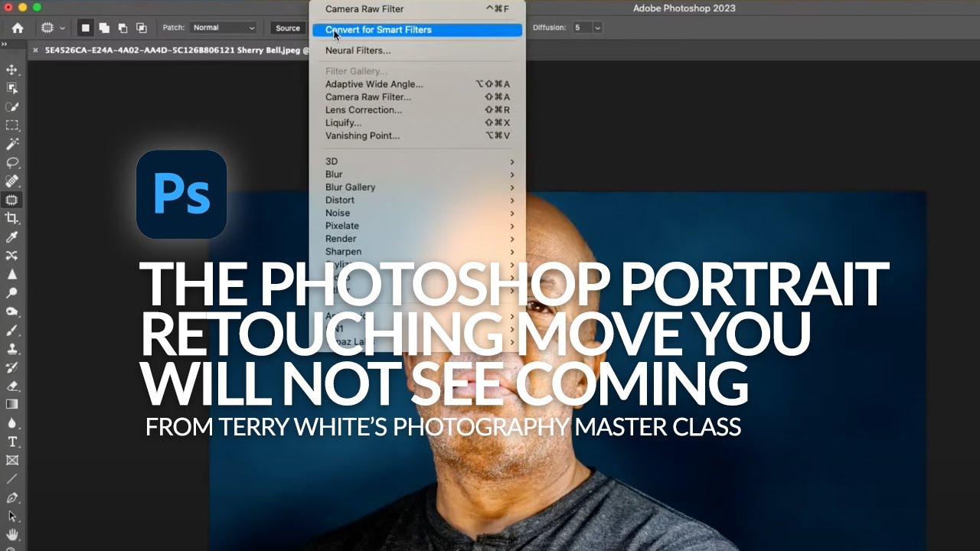Select the Path Selection arrow tool

[x=12, y=517]
